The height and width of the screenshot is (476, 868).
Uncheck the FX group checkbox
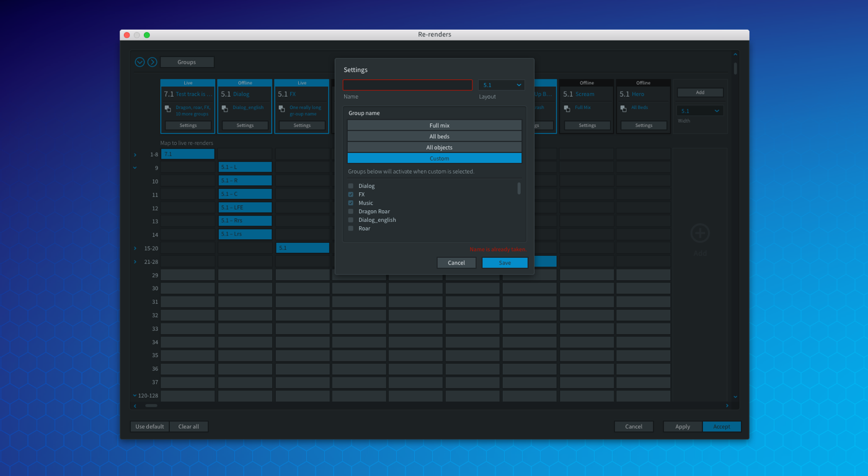click(351, 195)
